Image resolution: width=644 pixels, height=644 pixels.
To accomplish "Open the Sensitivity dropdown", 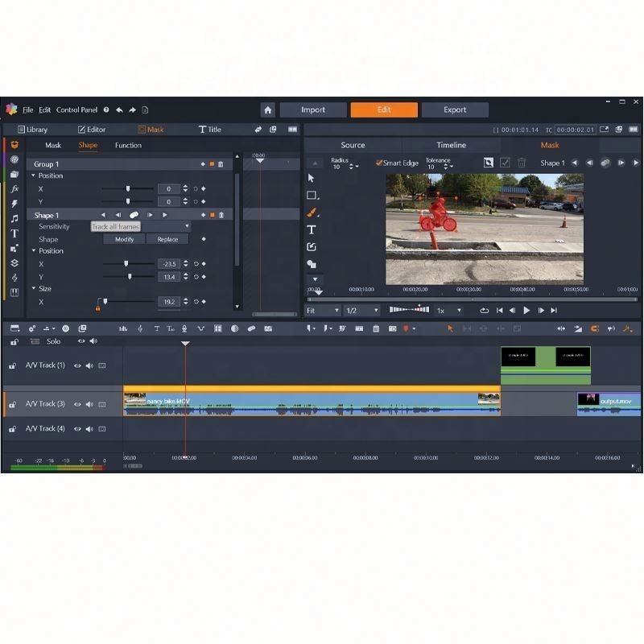I will tap(187, 227).
